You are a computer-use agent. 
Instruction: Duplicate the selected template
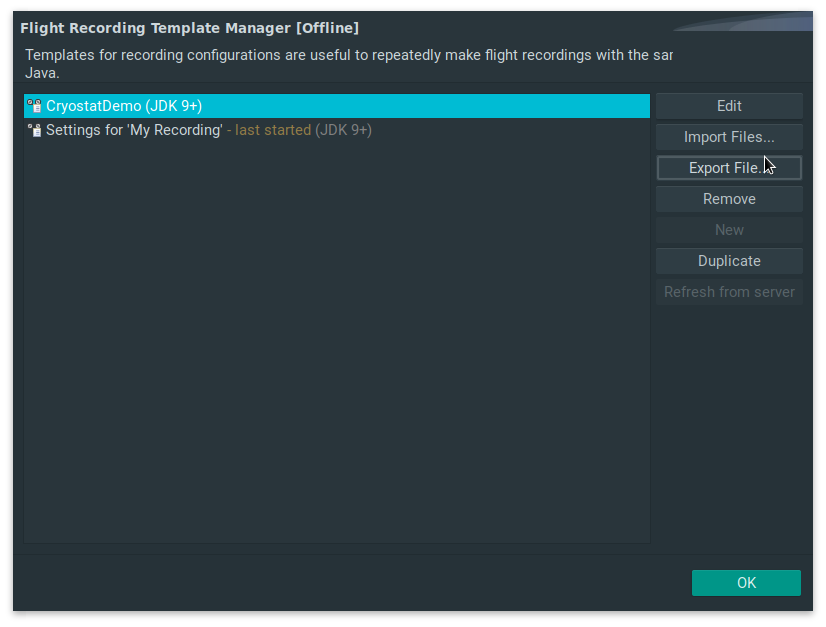tap(729, 261)
